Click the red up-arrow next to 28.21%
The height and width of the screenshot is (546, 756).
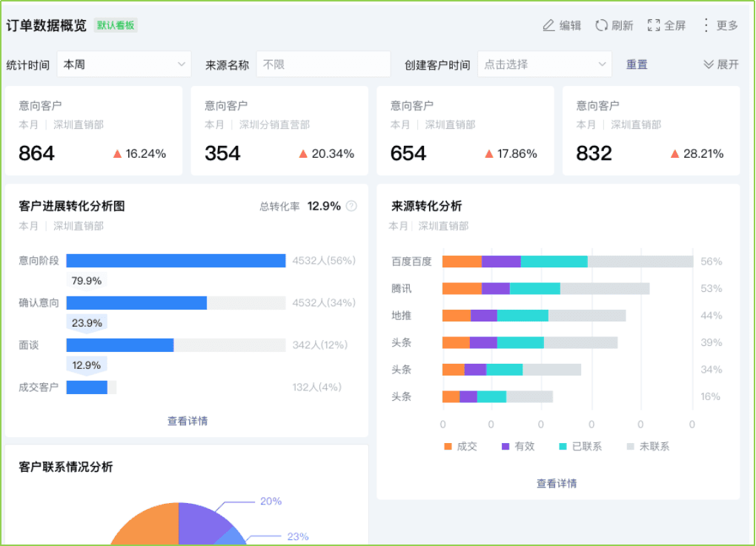click(x=674, y=154)
